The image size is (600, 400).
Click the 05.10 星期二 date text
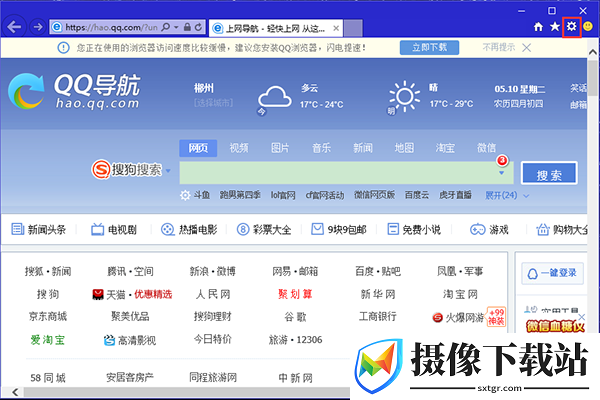point(520,89)
